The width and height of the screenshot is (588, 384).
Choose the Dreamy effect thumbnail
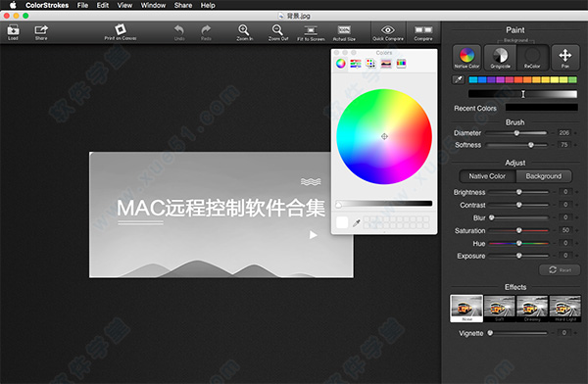(532, 309)
